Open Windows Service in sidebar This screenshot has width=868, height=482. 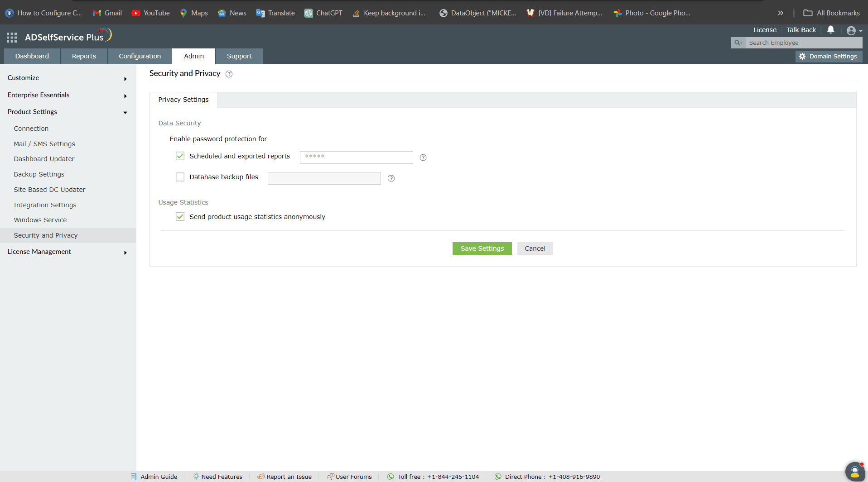[x=40, y=220]
